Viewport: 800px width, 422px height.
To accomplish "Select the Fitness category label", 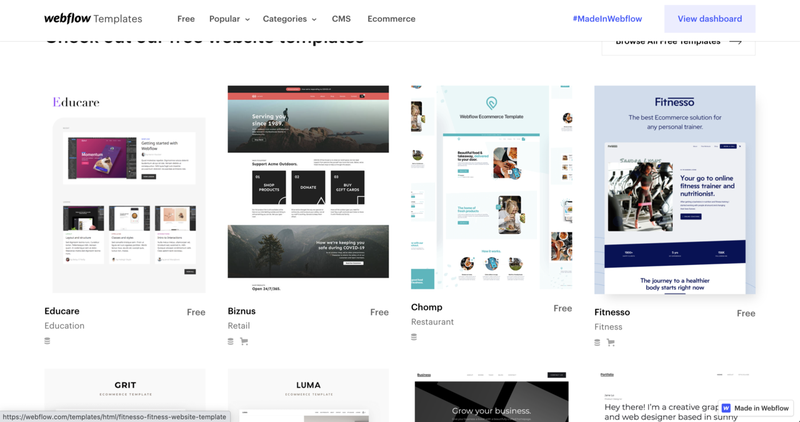I will click(608, 327).
